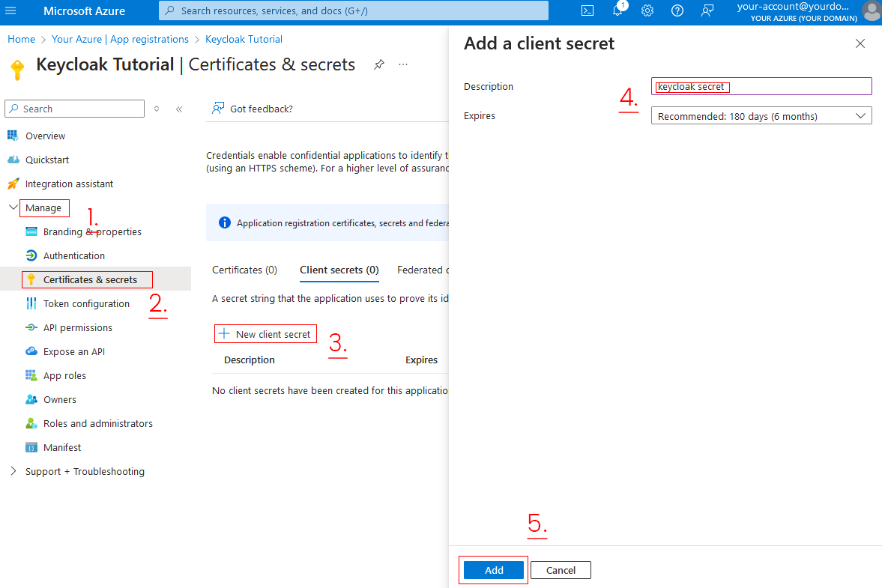Viewport: 882px width, 588px height.
Task: Open the feedback icon in top bar
Action: point(707,10)
